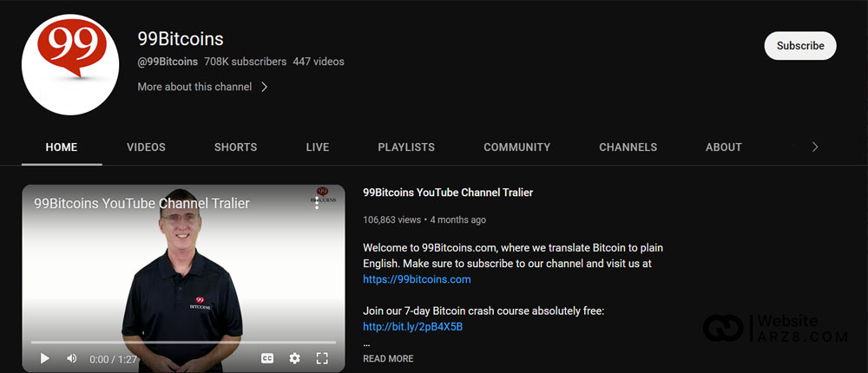Open the video settings gear
Screen dimensions: 868x373
pyautogui.click(x=294, y=358)
